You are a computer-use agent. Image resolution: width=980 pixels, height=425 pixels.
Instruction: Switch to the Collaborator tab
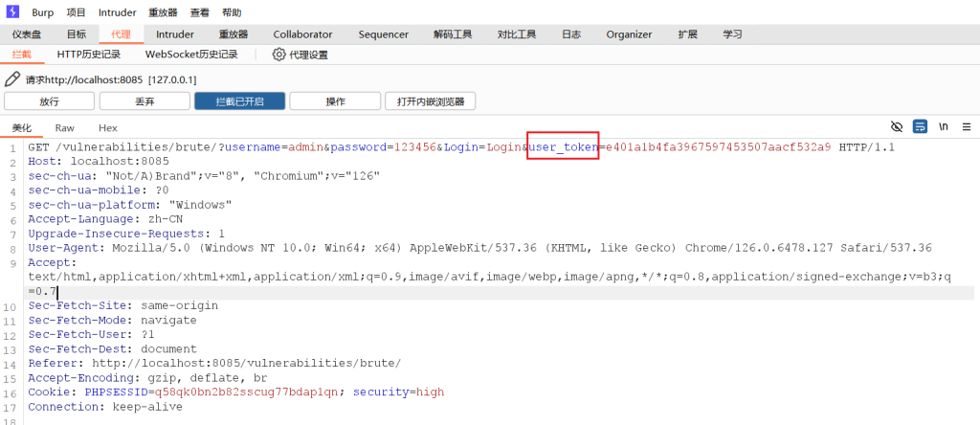click(302, 34)
